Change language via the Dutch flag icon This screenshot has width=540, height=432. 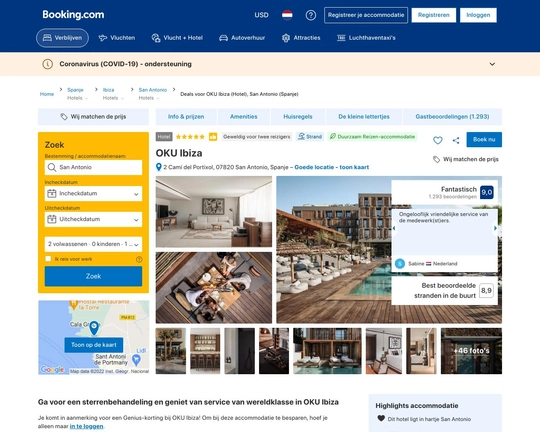coord(287,15)
